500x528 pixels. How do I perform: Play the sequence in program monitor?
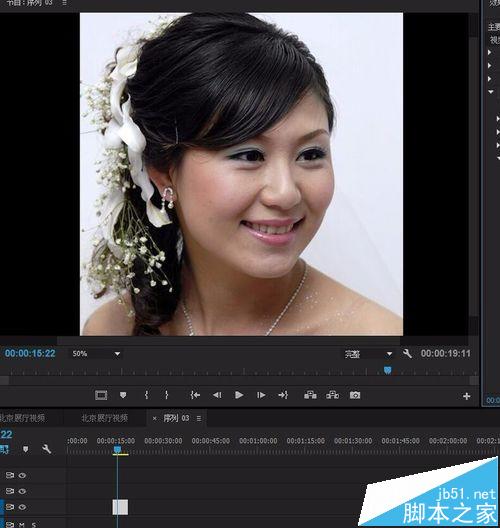(239, 395)
